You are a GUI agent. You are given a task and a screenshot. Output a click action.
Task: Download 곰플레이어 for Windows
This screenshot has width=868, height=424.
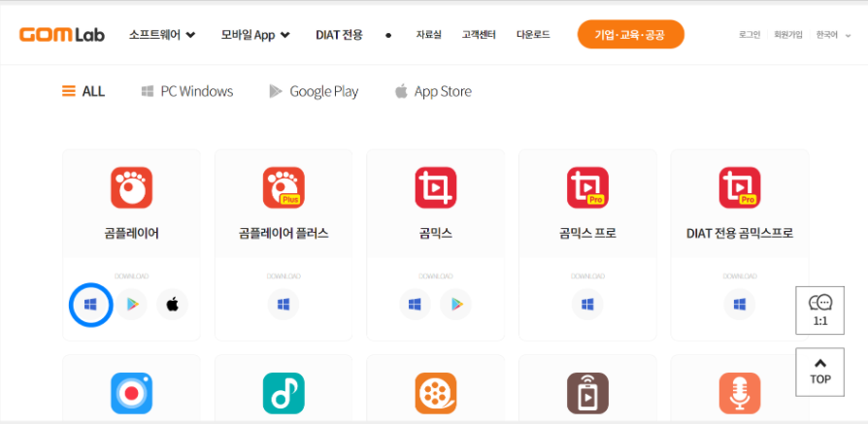coord(91,305)
